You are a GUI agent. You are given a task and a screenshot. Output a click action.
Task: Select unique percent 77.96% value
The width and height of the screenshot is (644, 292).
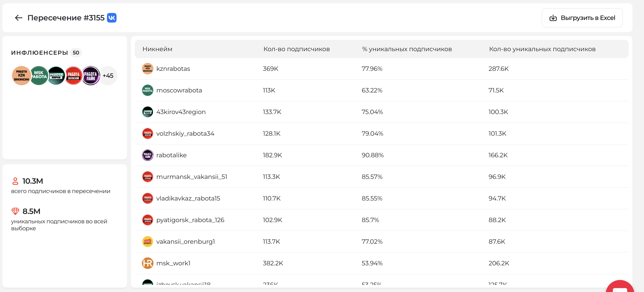(x=372, y=69)
